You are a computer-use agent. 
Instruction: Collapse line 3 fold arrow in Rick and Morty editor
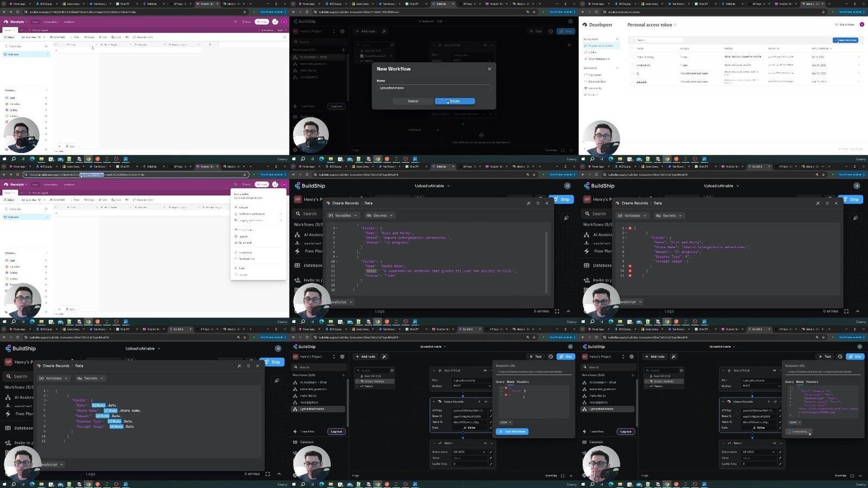click(x=336, y=228)
